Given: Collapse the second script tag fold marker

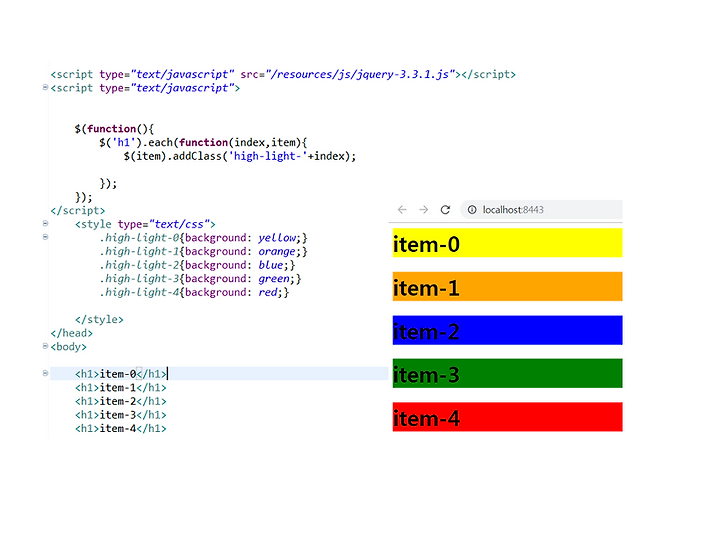Looking at the screenshot, I should pyautogui.click(x=45, y=87).
